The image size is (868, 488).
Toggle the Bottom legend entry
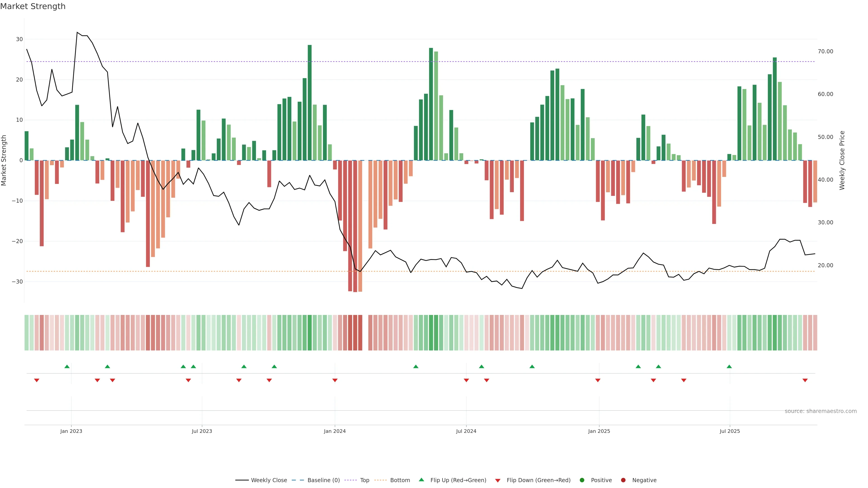400,480
